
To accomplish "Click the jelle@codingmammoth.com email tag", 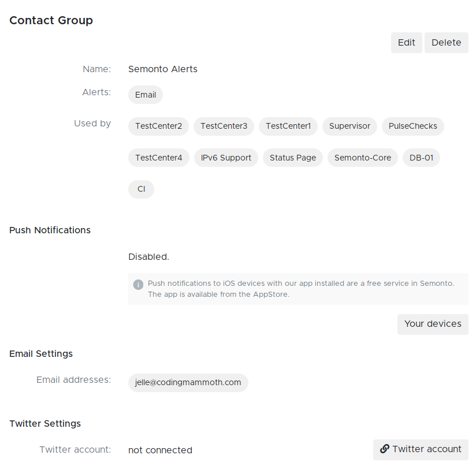I will tap(188, 382).
